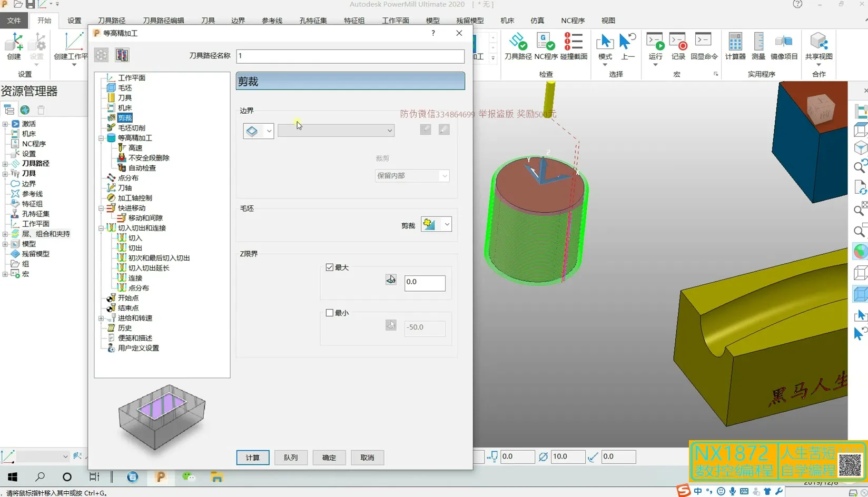The image size is (868, 497).
Task: Collapse the 切入切出和连接 tree node
Action: [101, 228]
